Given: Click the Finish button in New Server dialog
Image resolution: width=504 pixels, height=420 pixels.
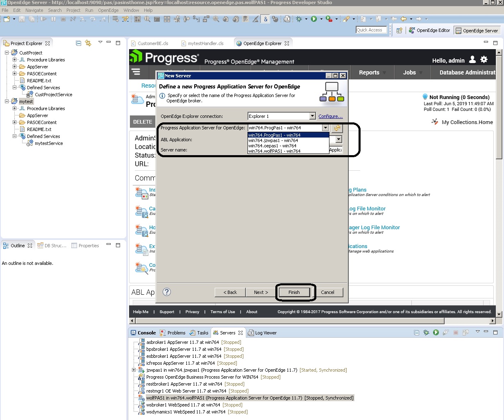Looking at the screenshot, I should click(294, 292).
